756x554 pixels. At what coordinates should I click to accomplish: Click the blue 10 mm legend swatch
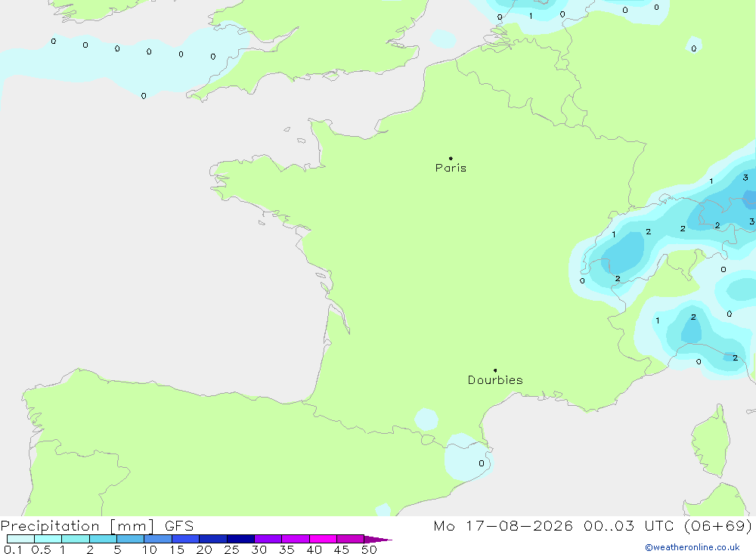click(x=158, y=539)
